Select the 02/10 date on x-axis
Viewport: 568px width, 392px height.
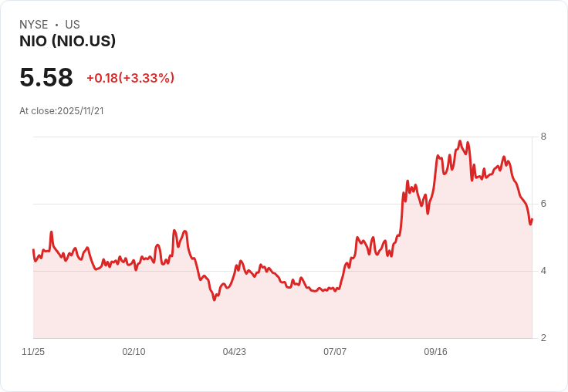(x=134, y=352)
